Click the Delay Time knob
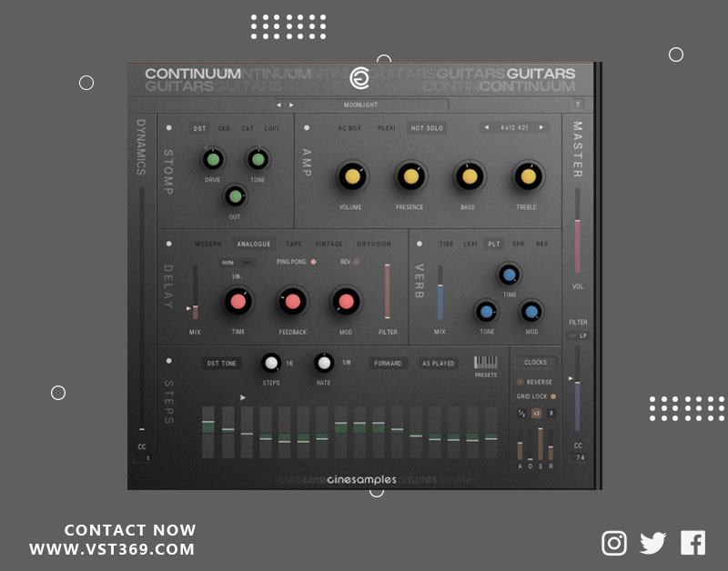Viewport: 728px width, 571px height. 238,302
